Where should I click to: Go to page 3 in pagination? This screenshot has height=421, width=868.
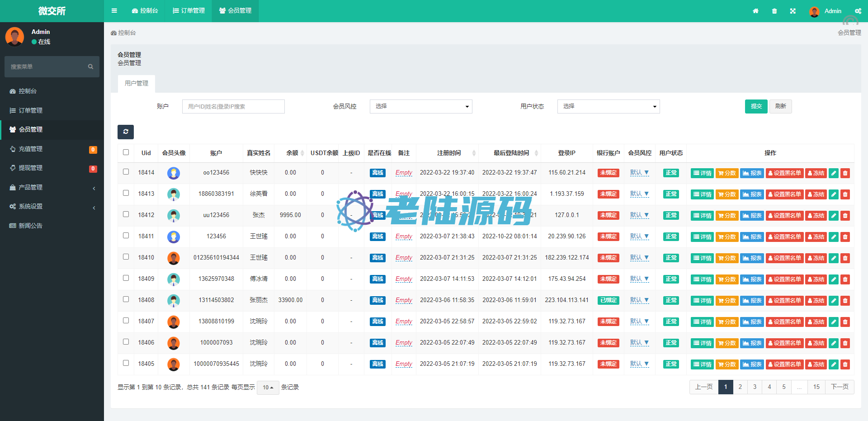pyautogui.click(x=755, y=387)
